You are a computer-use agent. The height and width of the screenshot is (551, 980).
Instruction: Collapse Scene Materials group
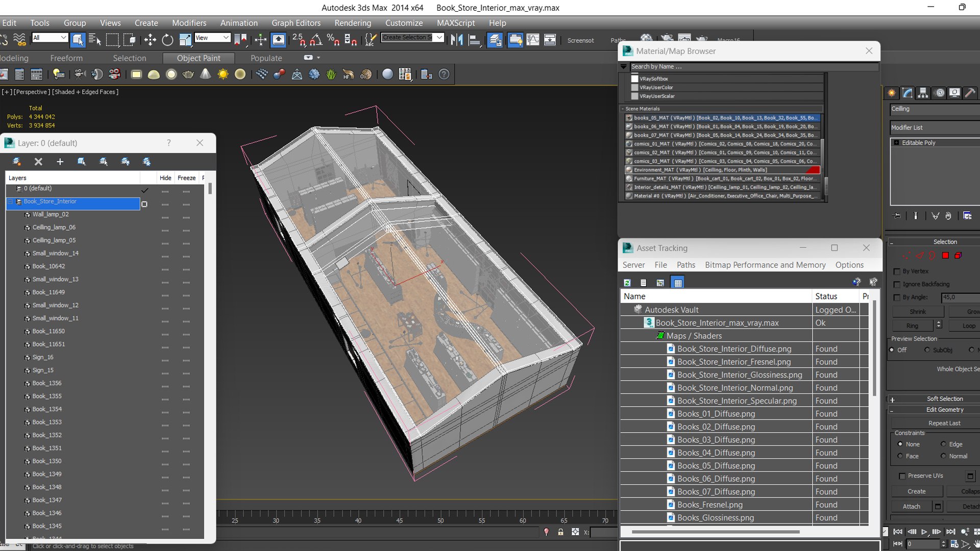tap(623, 109)
